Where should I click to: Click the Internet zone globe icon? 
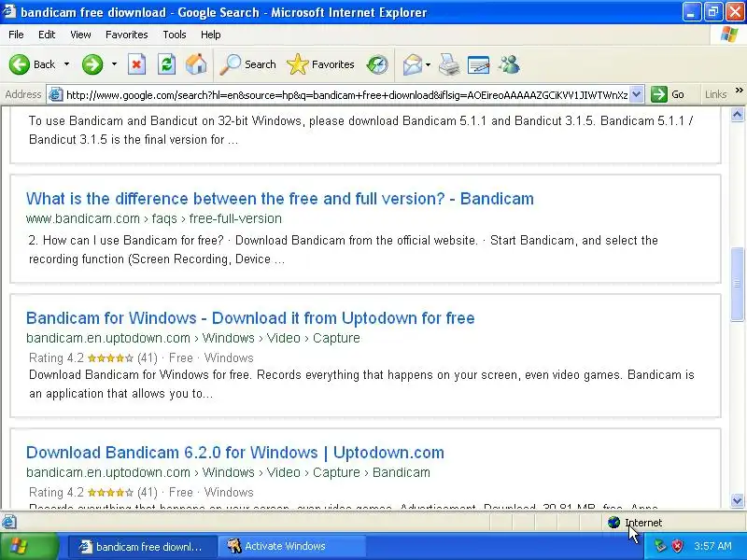tap(613, 523)
